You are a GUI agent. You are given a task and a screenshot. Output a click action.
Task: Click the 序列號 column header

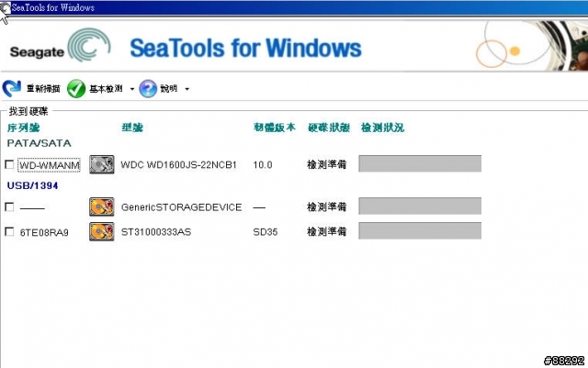coord(23,128)
